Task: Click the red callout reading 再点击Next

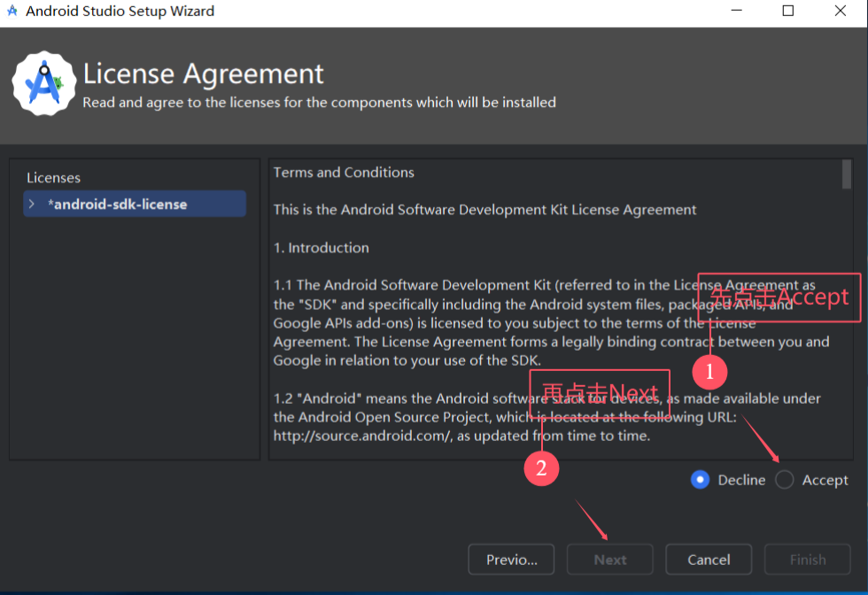Action: tap(599, 391)
